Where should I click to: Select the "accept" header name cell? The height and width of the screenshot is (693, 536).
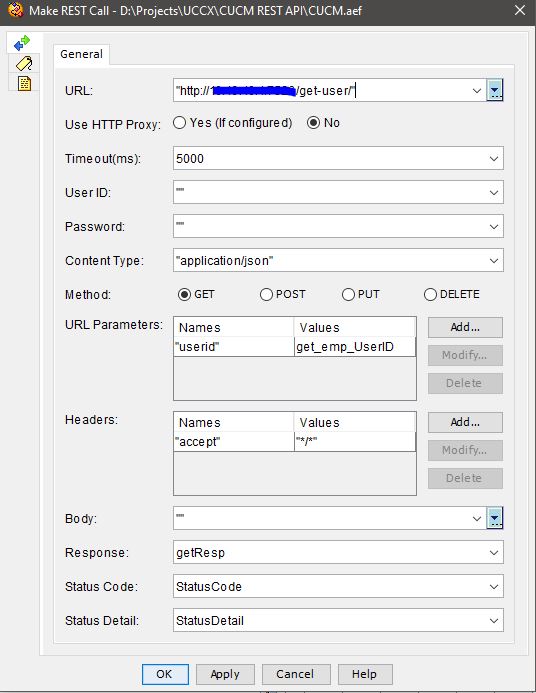click(x=234, y=442)
